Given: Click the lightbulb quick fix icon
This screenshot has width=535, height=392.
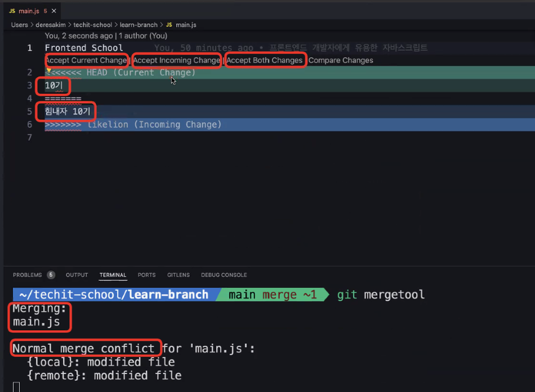Looking at the screenshot, I should click(x=48, y=70).
